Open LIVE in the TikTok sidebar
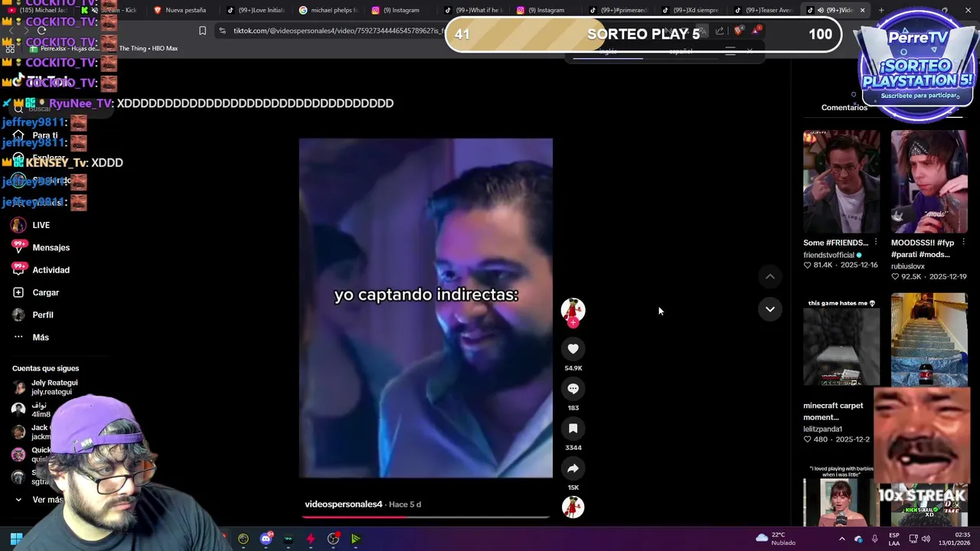Image resolution: width=980 pixels, height=551 pixels. [x=41, y=225]
